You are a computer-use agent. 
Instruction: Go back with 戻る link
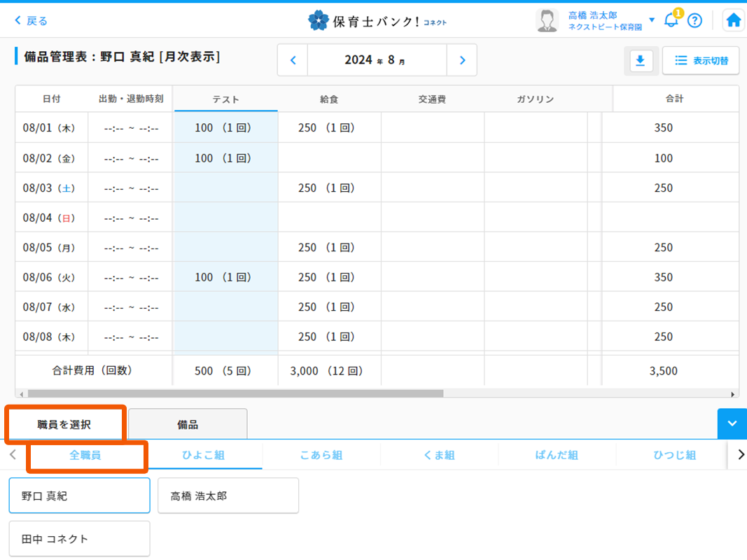click(x=32, y=21)
